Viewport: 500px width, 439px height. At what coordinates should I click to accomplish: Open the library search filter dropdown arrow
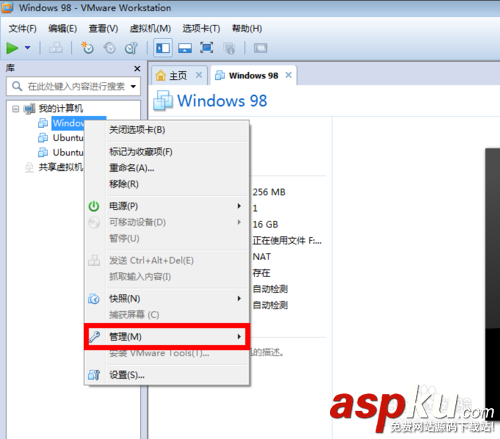[133, 87]
